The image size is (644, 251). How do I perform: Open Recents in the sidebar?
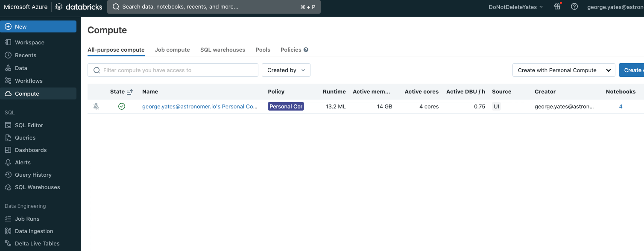coord(26,55)
